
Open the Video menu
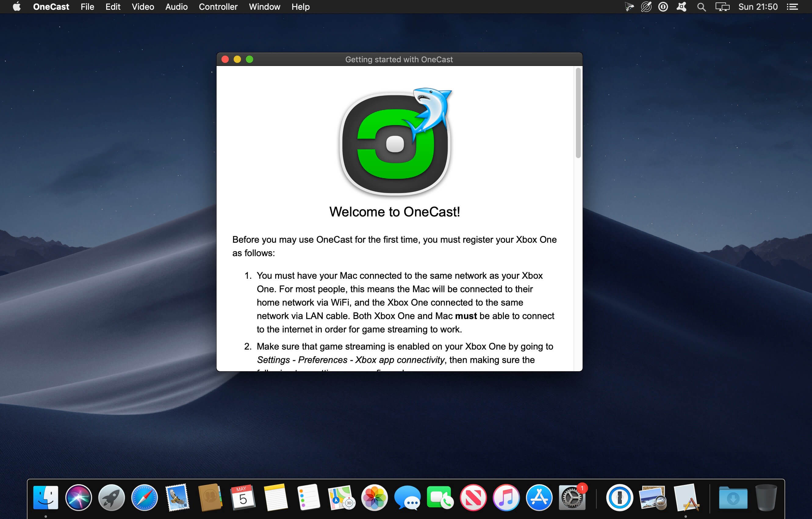point(143,7)
